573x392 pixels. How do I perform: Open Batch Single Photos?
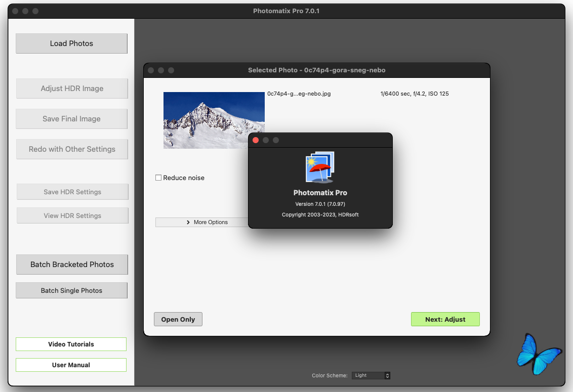click(x=72, y=290)
